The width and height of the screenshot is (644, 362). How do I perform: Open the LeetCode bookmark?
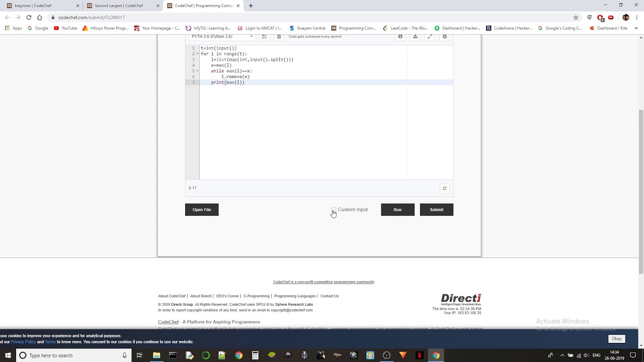click(405, 28)
